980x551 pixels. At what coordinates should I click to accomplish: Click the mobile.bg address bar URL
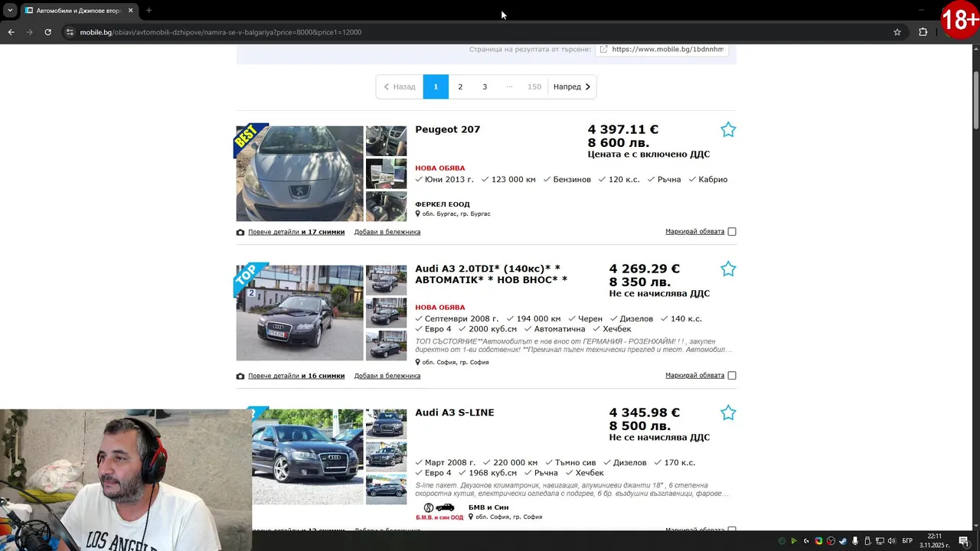[x=220, y=32]
